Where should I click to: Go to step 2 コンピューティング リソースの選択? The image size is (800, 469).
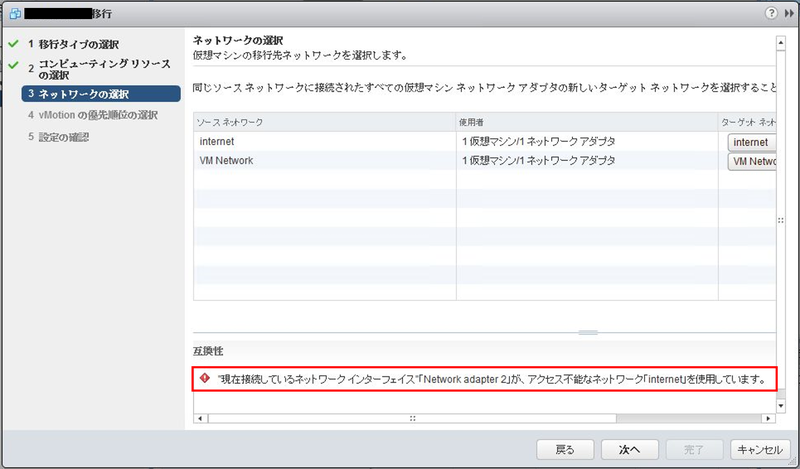point(99,69)
